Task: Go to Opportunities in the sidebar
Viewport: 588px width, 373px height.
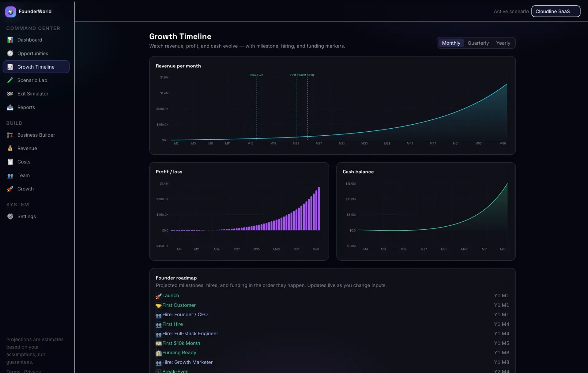Action: (x=36, y=53)
